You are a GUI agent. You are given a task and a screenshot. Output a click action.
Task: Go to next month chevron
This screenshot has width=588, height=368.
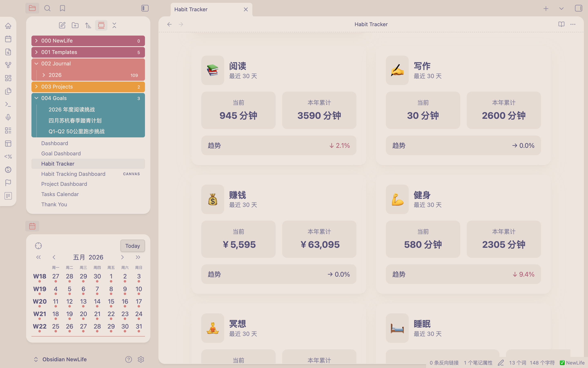(x=122, y=257)
